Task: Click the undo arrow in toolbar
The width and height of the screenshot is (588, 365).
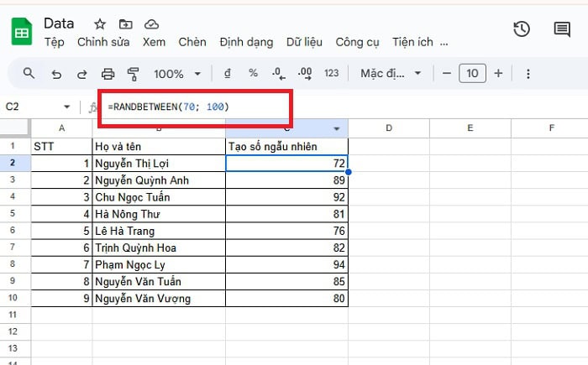Action: (x=56, y=74)
